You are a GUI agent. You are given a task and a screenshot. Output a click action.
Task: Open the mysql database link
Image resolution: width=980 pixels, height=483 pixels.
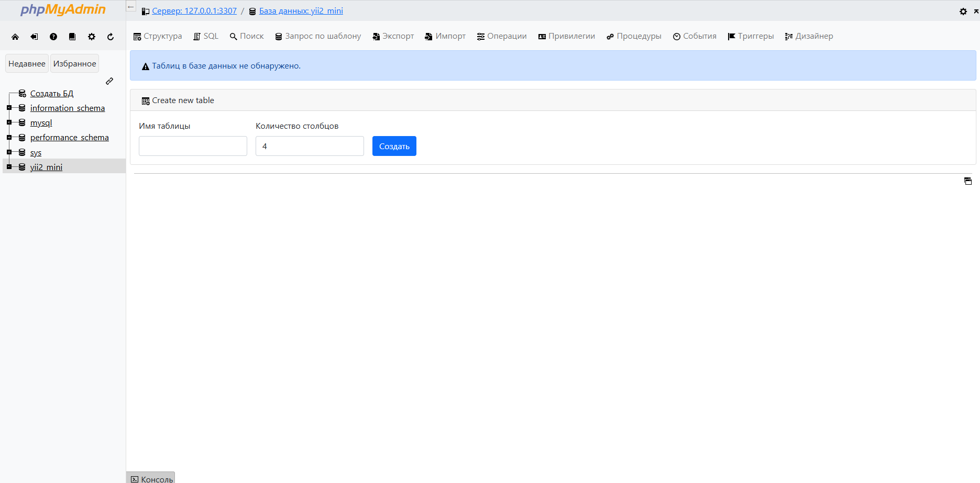coord(41,122)
